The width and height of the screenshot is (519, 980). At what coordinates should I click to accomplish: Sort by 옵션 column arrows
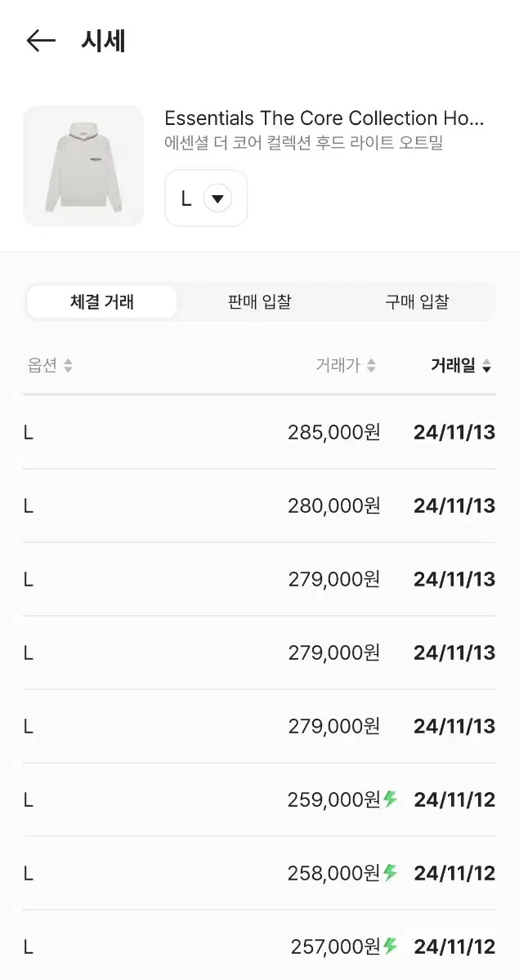coord(68,366)
